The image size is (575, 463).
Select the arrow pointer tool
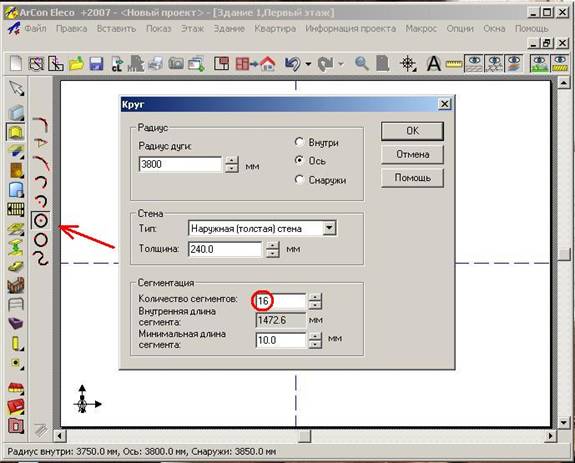17,88
